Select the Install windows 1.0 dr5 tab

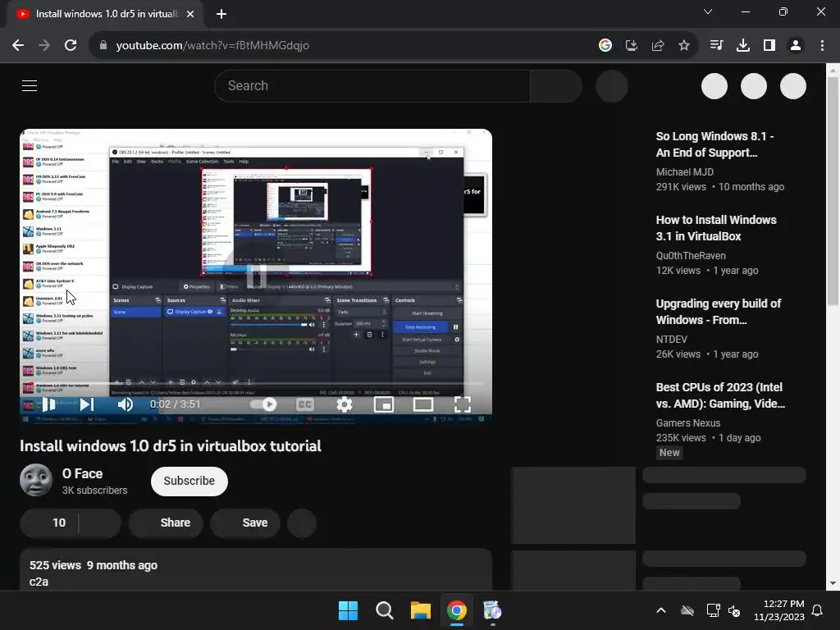(x=105, y=15)
